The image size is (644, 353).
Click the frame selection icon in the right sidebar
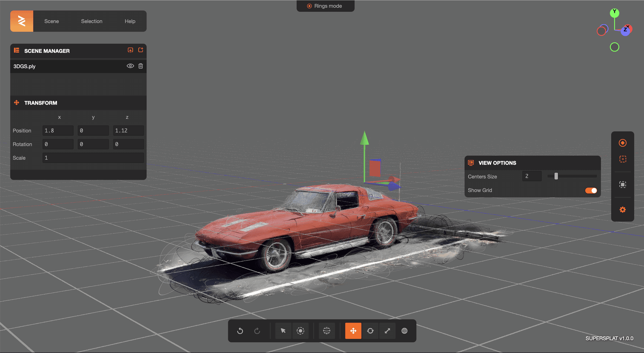coord(623,185)
